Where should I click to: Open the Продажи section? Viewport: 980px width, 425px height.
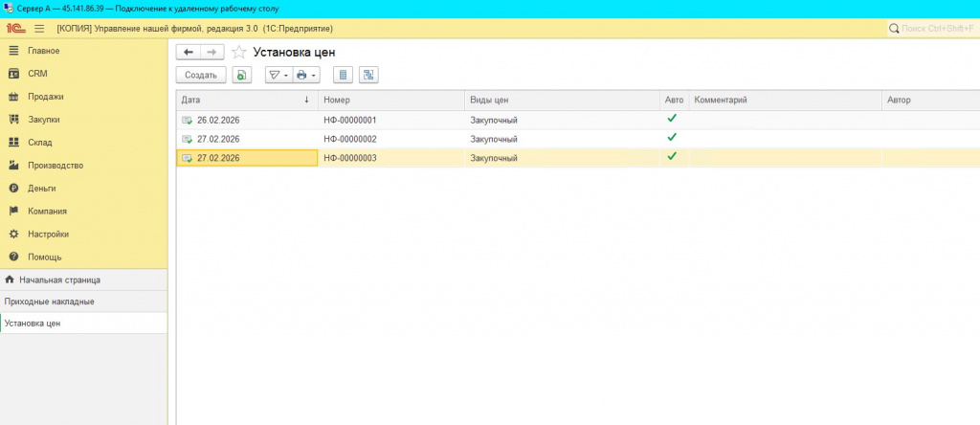click(84, 97)
